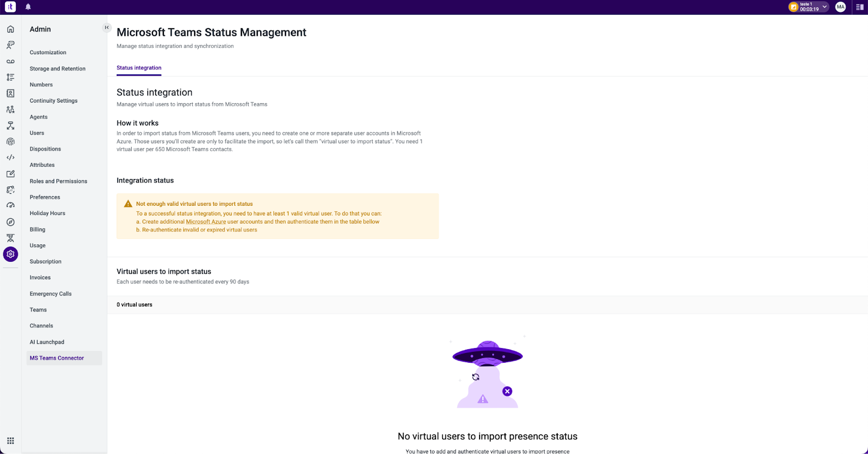Collapse the Admin side menu
The width and height of the screenshot is (868, 454).
click(107, 27)
